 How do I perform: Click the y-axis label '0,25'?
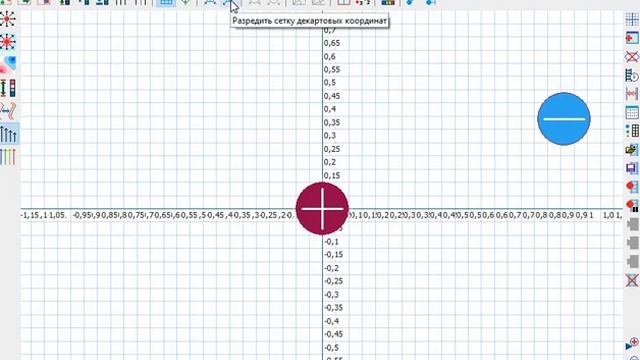pos(332,149)
